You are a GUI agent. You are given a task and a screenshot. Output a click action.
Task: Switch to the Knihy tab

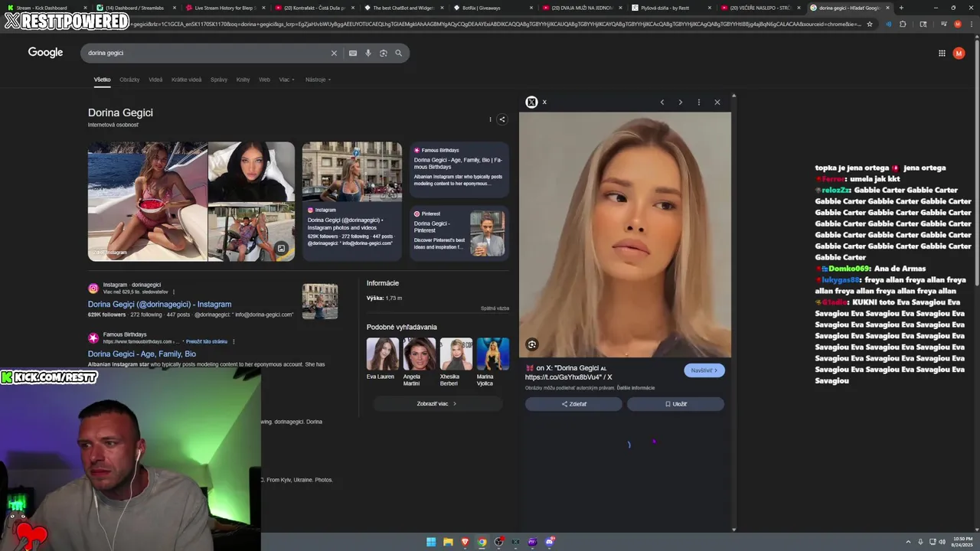pos(243,80)
